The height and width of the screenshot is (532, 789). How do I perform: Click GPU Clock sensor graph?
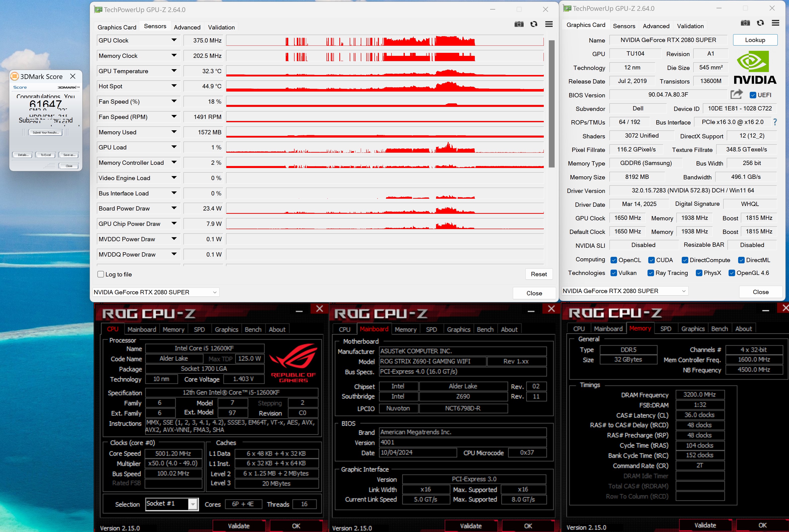[385, 40]
